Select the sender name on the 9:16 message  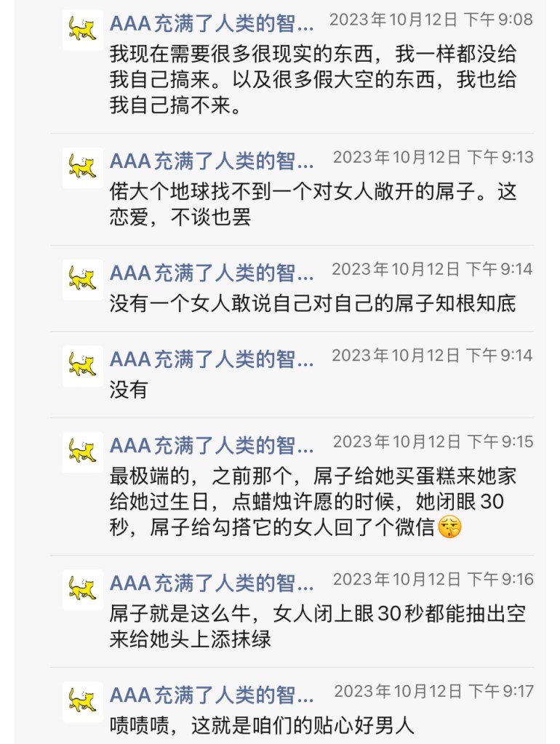212,583
